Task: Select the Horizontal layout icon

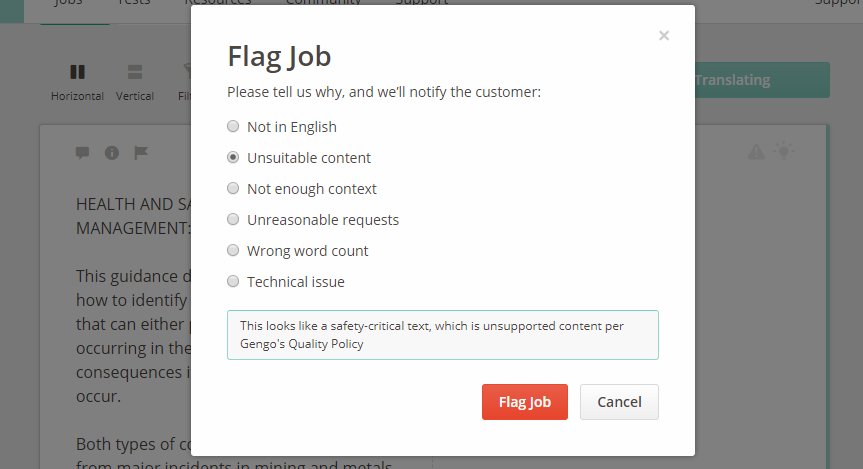Action: pyautogui.click(x=78, y=72)
